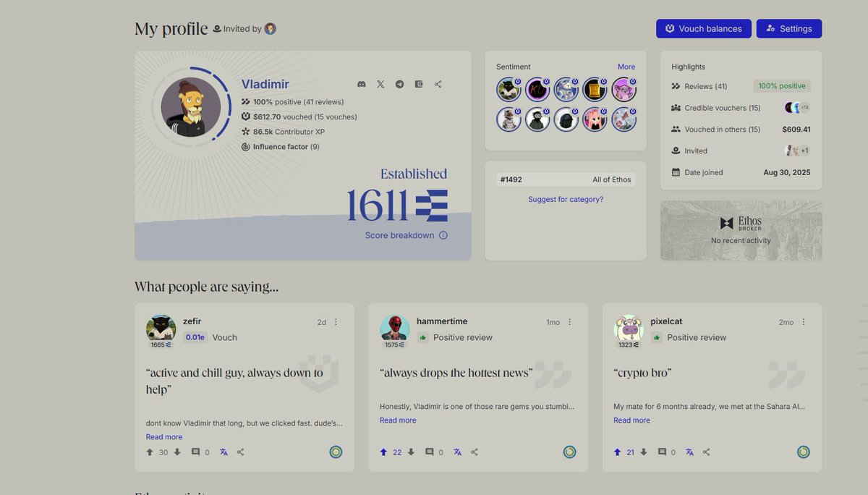This screenshot has width=868, height=495.
Task: Downvote hammertime's review
Action: click(411, 452)
